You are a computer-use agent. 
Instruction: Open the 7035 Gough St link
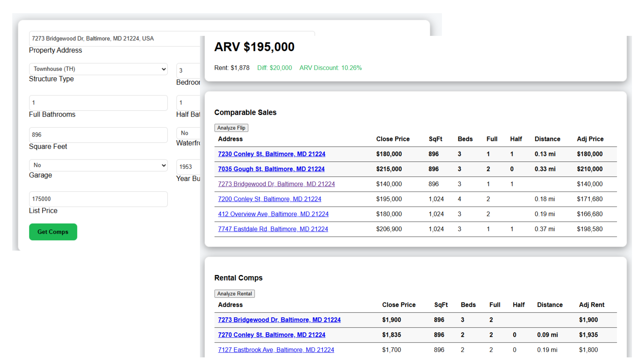271,169
